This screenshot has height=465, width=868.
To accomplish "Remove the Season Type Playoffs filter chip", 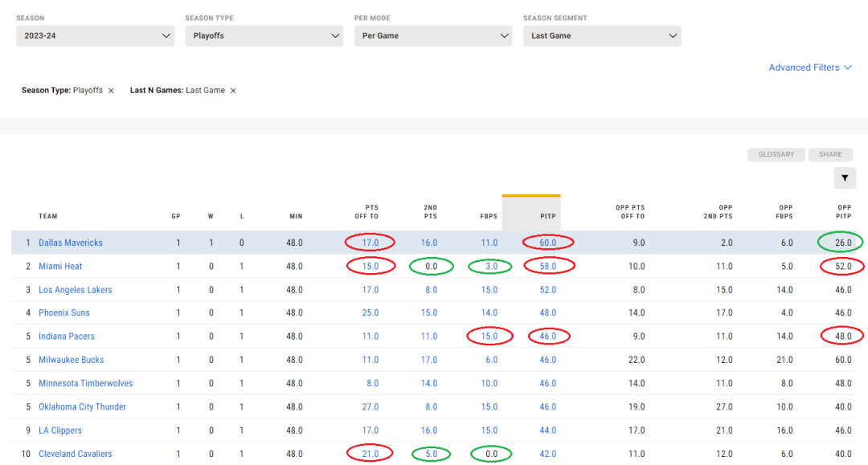I will coord(112,91).
